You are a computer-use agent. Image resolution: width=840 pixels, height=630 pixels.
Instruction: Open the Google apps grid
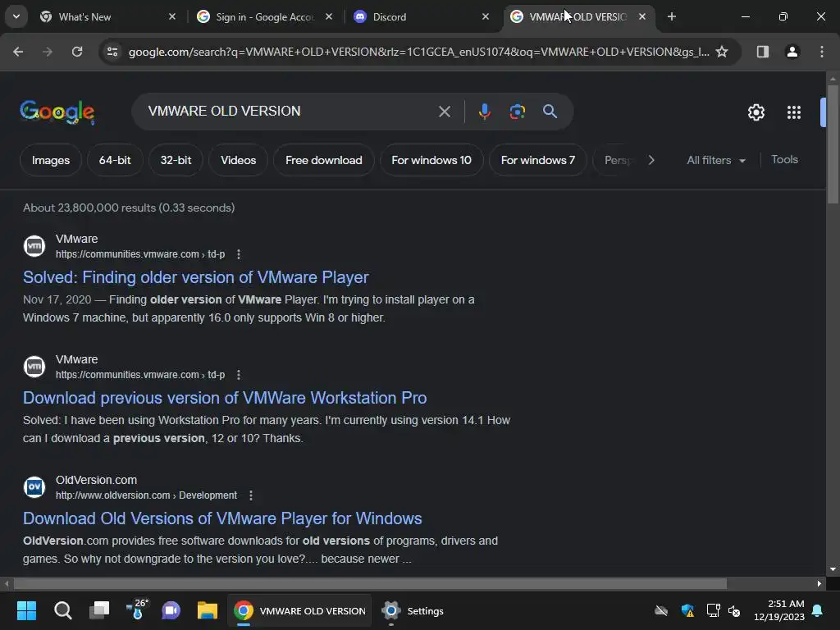coord(793,112)
